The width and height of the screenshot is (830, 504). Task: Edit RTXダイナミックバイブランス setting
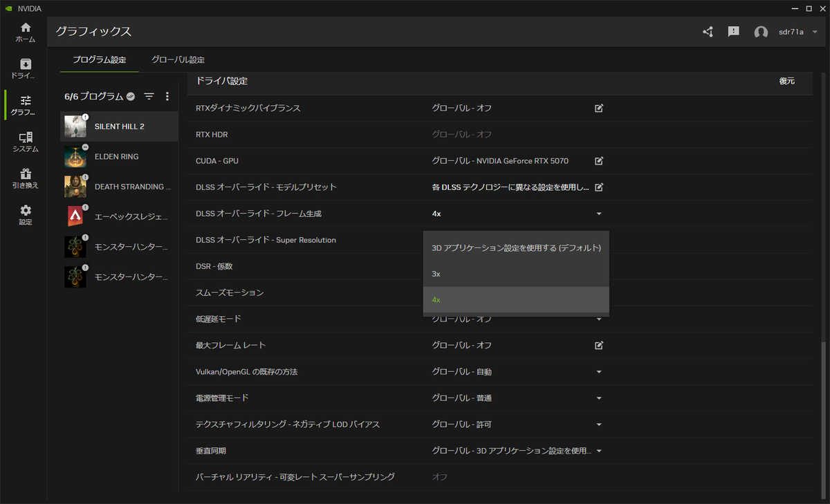pos(599,109)
